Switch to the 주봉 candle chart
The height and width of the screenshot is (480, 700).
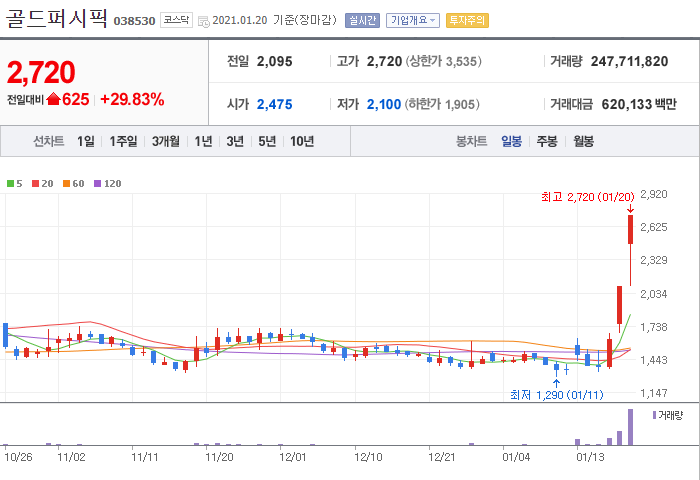pyautogui.click(x=547, y=142)
